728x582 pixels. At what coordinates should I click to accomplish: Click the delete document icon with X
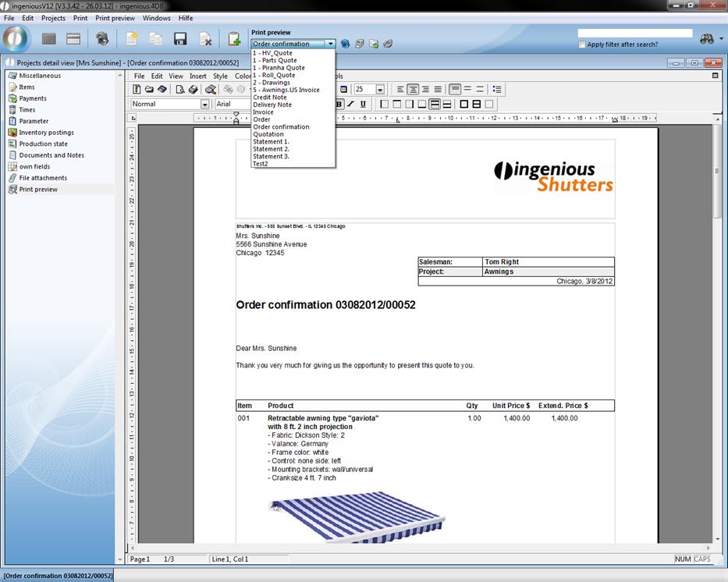tap(205, 39)
